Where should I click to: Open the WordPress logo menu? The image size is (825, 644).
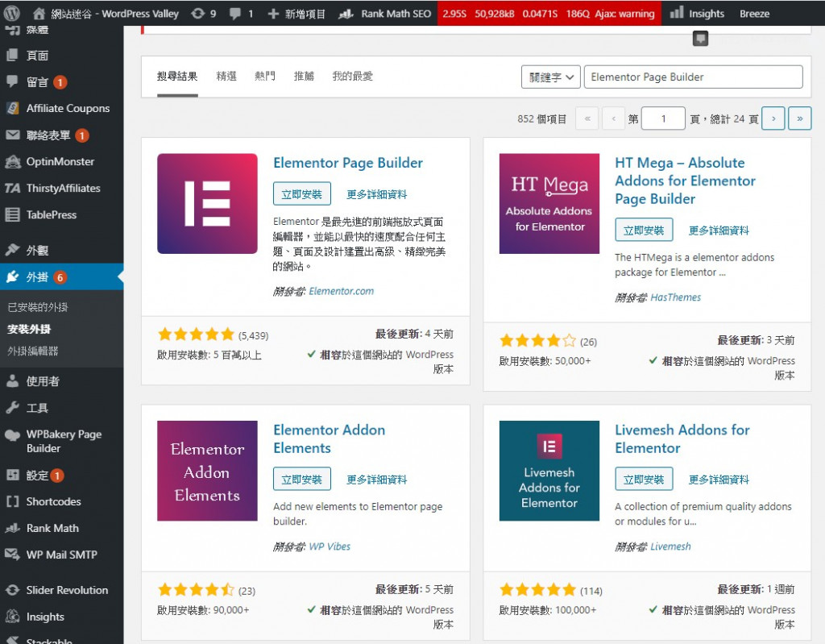[x=11, y=13]
